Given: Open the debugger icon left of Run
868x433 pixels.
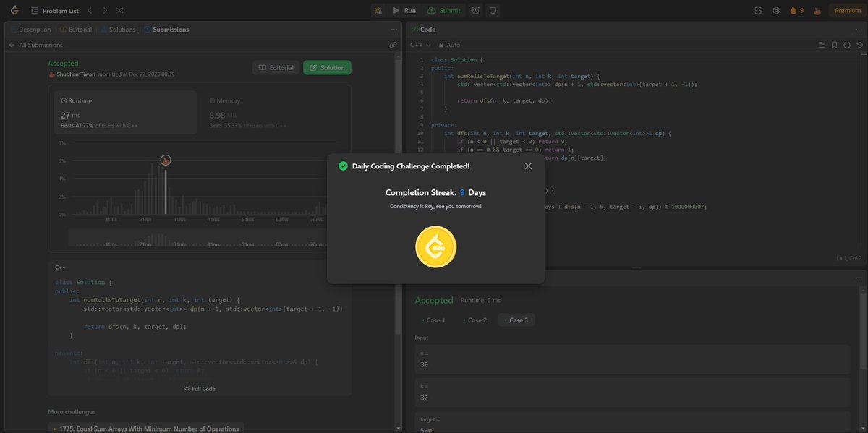Looking at the screenshot, I should [x=379, y=10].
